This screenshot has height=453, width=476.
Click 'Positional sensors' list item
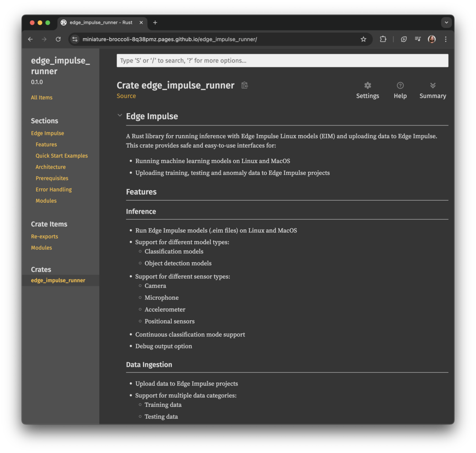(169, 321)
